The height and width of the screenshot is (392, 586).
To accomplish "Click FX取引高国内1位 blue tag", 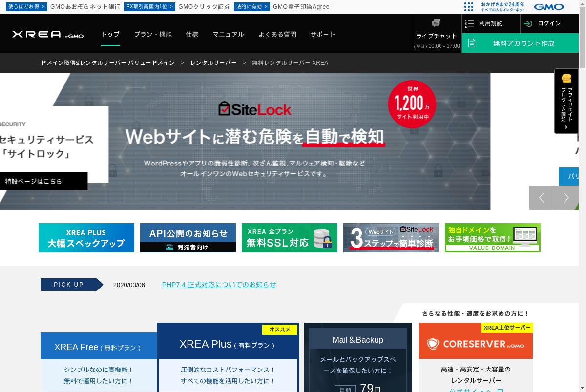I will (149, 7).
